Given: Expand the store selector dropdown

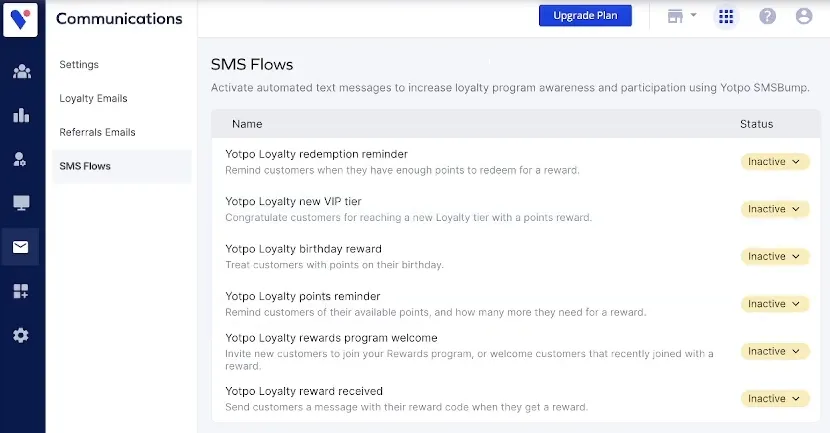Looking at the screenshot, I should [681, 16].
